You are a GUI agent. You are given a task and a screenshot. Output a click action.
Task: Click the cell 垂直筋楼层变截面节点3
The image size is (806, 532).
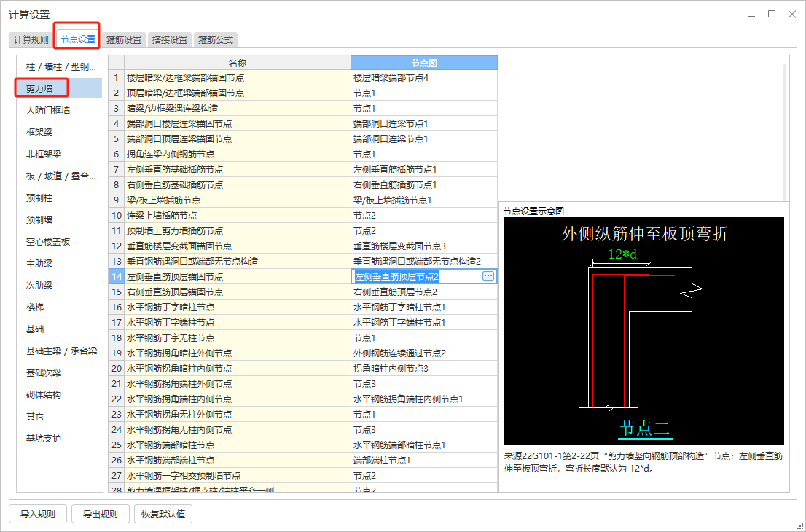424,246
